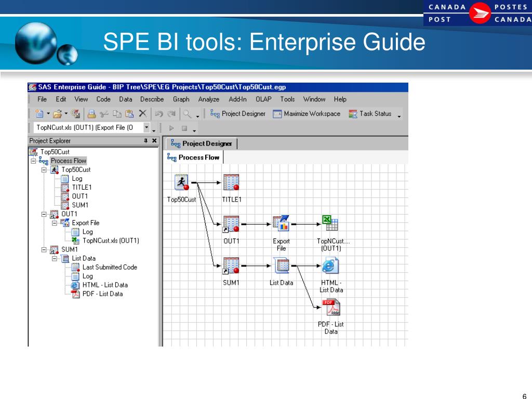532x399 pixels.
Task: Select TopNCust.xls (OUT1) tree item
Action: [x=111, y=241]
